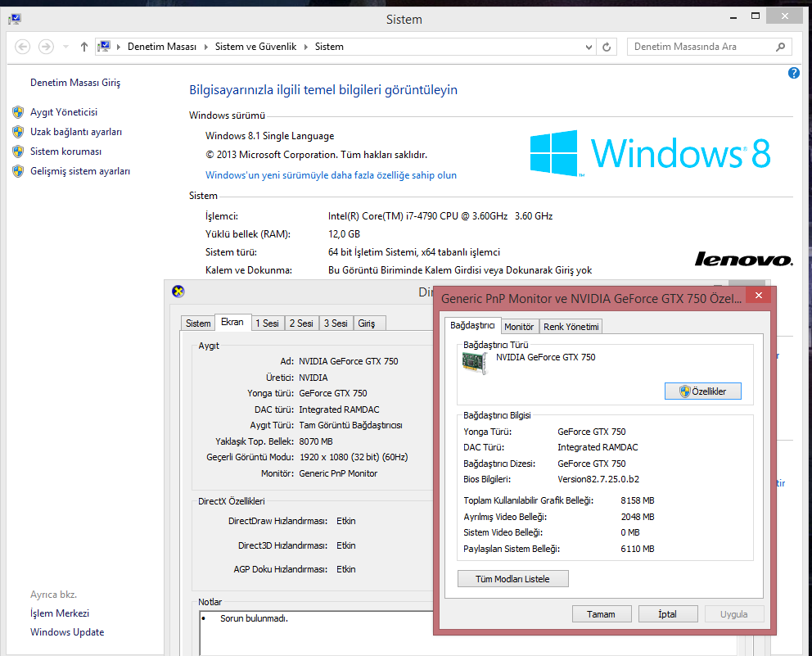
Task: Select the 1920 x 1080 display mode text
Action: 354,457
